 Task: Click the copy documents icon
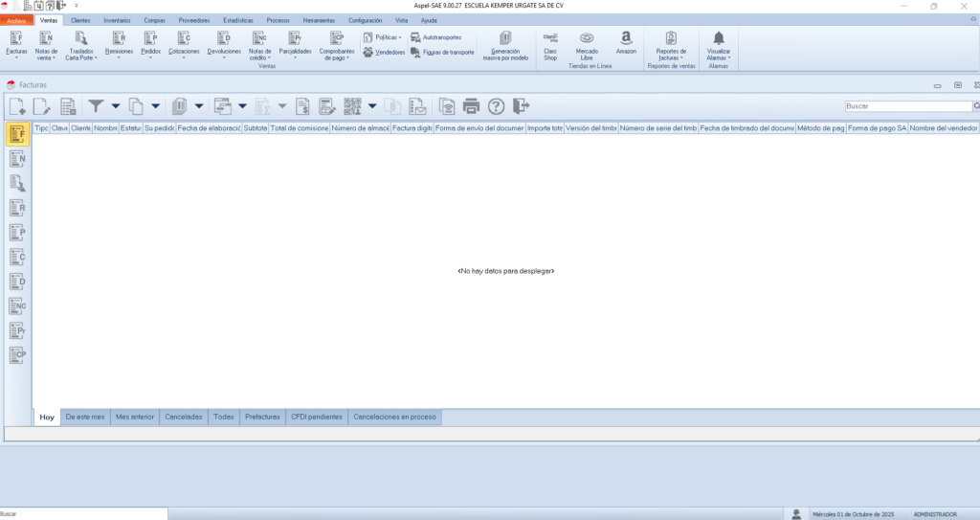pos(136,106)
